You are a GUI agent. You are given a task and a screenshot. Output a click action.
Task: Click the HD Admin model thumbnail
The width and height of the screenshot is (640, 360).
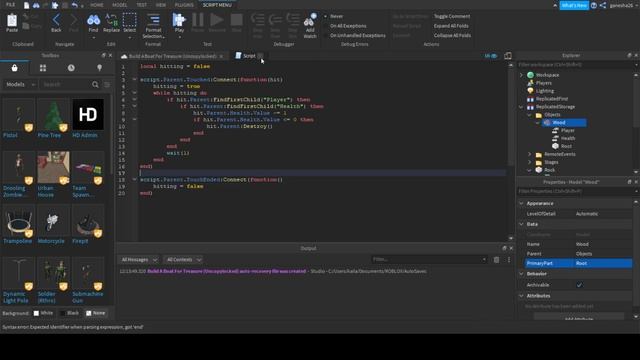click(88, 114)
